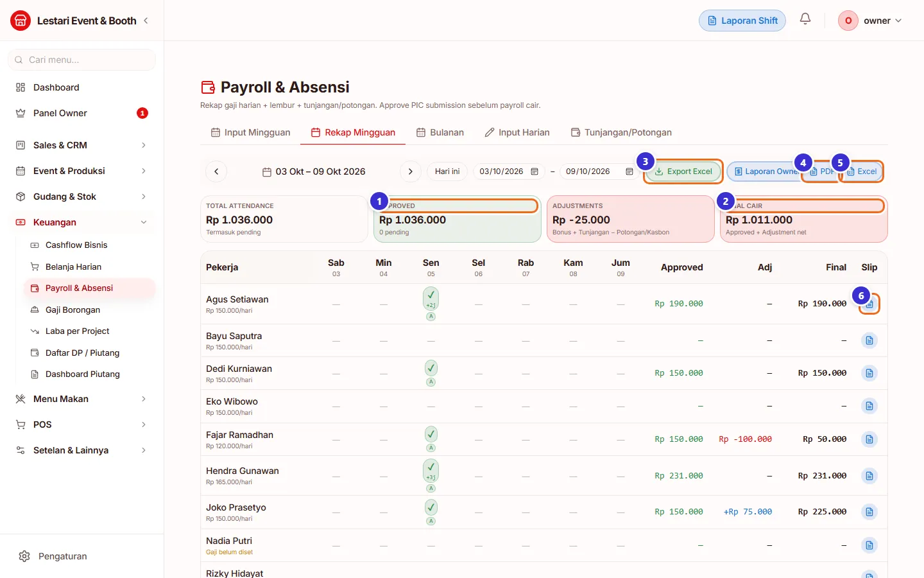Click calendar icon in end date field

(x=629, y=171)
